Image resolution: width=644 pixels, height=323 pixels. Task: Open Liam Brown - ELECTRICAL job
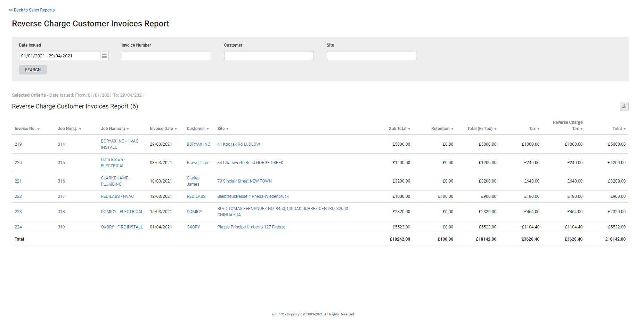[113, 163]
